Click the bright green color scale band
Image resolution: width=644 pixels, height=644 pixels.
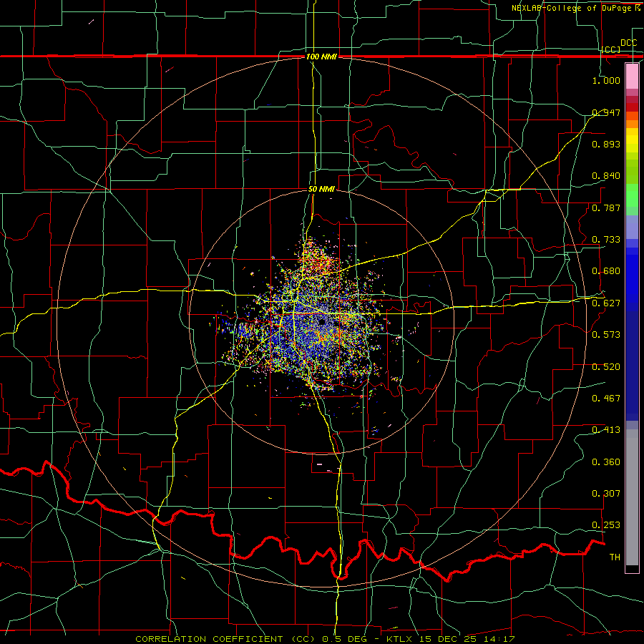coord(632,195)
